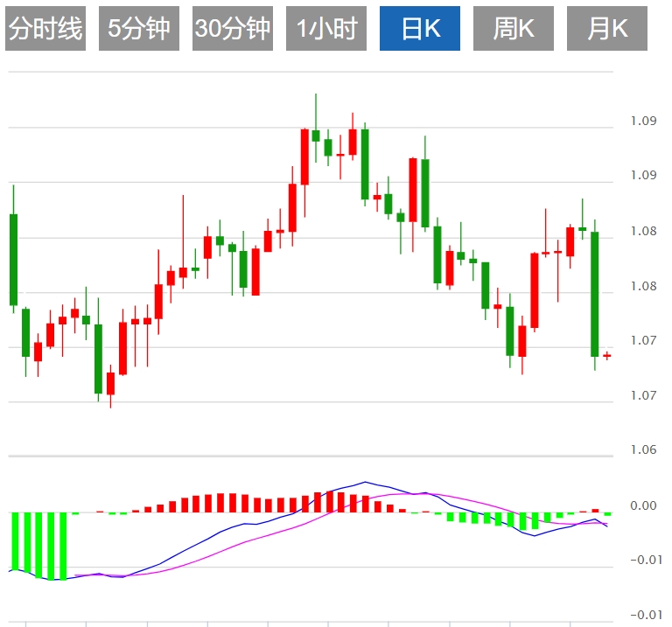Viewport: 672px width, 627px height.
Task: Switch to the 1小时 chart
Action: 325,29
